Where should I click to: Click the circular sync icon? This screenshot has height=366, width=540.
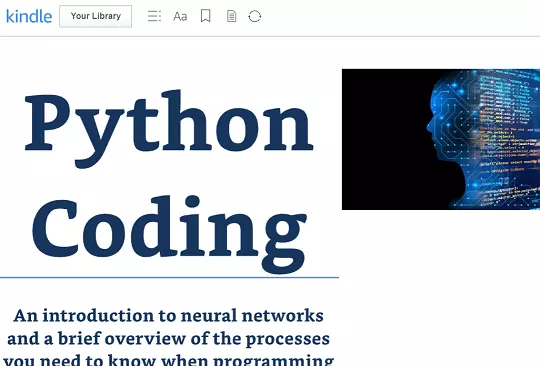click(x=255, y=16)
